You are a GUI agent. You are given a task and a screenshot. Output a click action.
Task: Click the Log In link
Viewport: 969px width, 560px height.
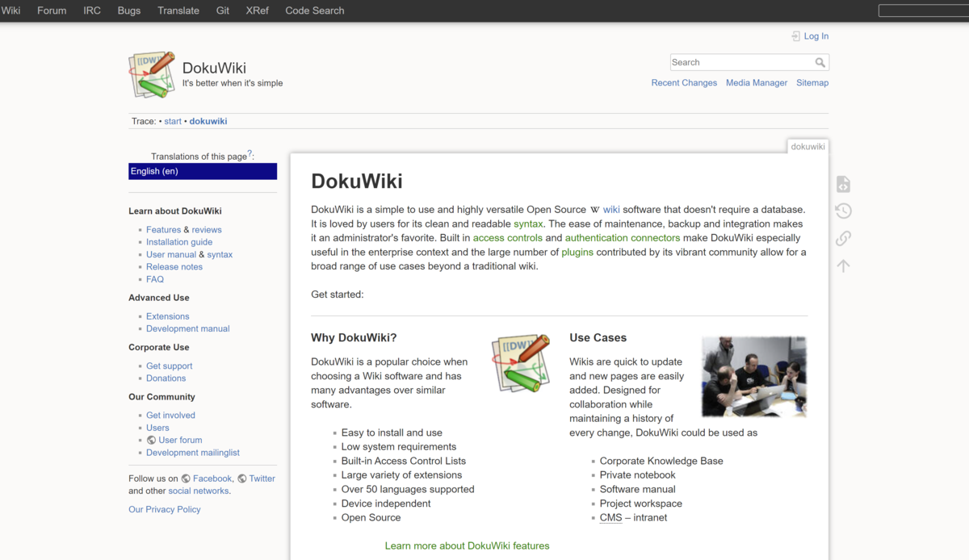(x=816, y=36)
